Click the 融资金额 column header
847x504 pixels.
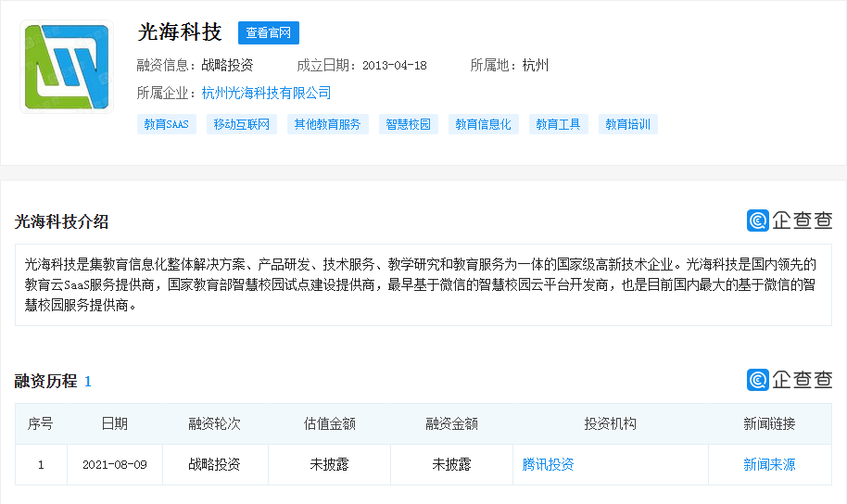click(x=451, y=424)
